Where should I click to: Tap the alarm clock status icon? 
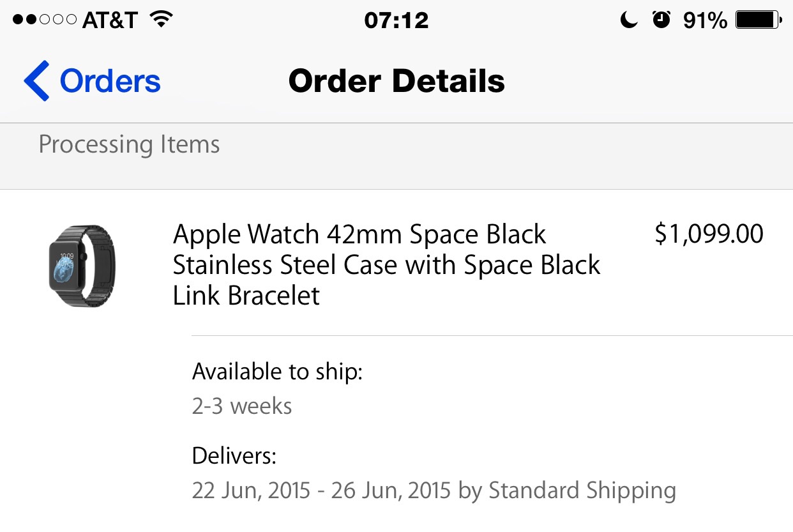click(x=661, y=20)
